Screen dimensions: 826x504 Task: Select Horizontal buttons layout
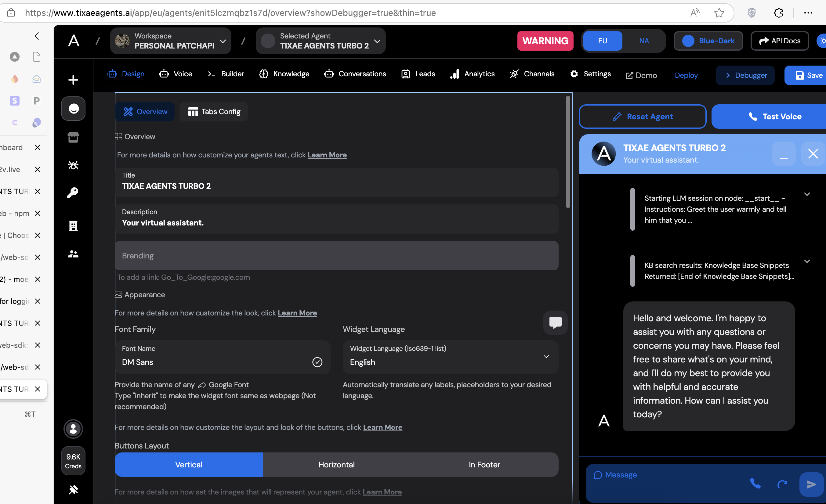click(336, 464)
